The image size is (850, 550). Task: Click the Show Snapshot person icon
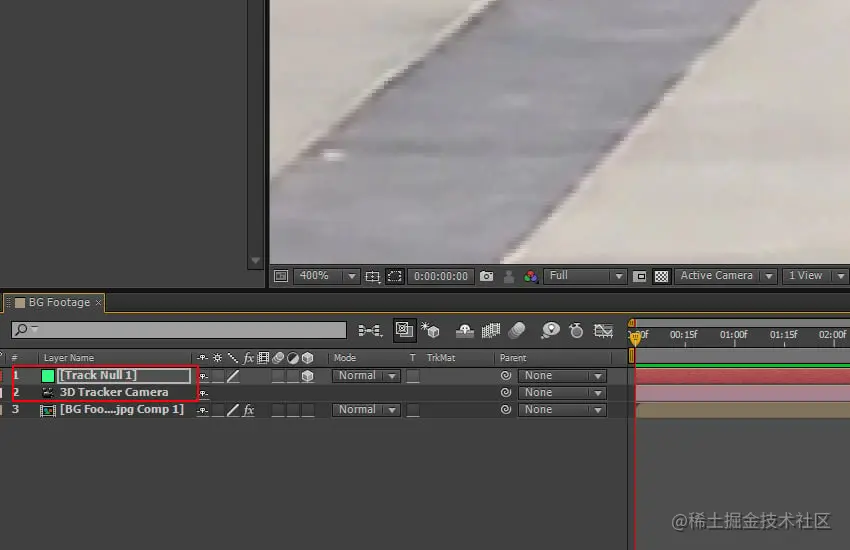click(x=508, y=276)
